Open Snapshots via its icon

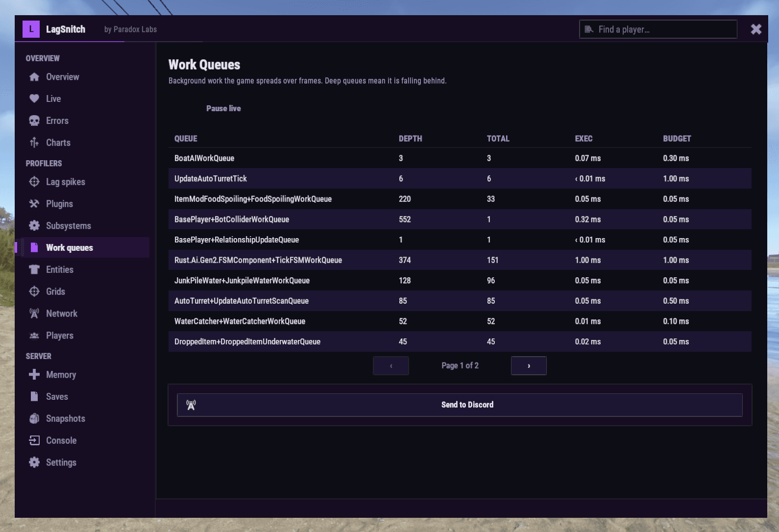pyautogui.click(x=34, y=418)
